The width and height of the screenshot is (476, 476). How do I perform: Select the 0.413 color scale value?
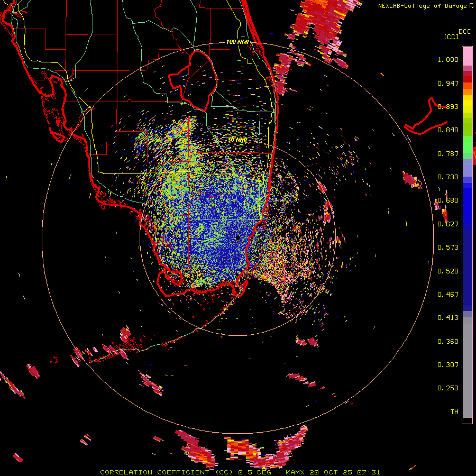448,318
